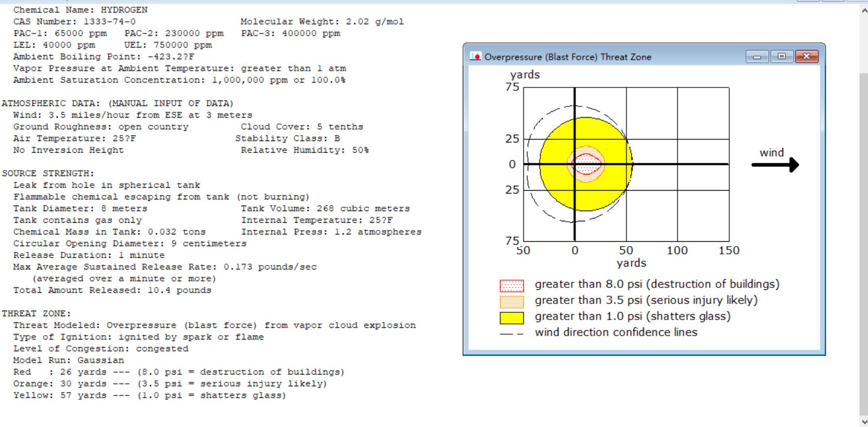Click the red 8.0 psi legend swatch
The height and width of the screenshot is (427, 868).
[512, 285]
